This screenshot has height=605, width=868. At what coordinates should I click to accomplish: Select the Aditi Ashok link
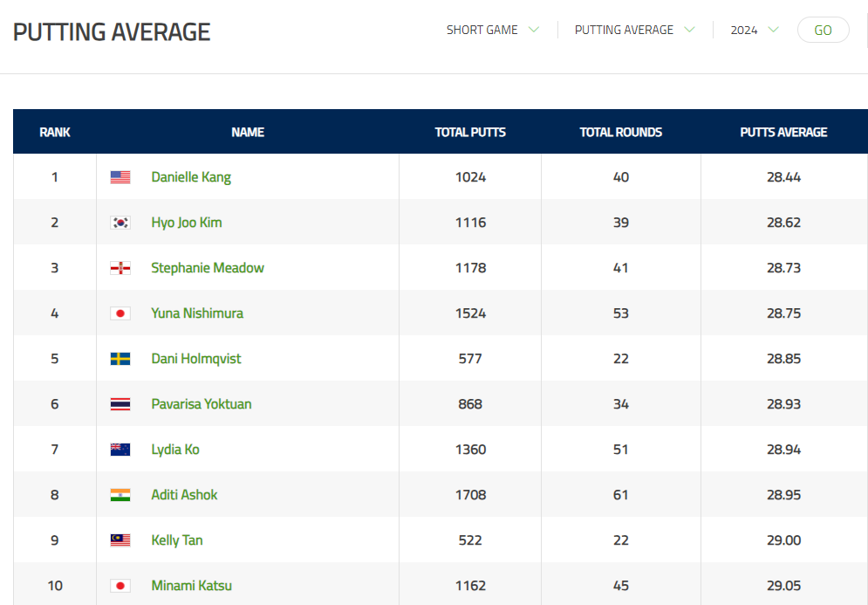point(184,495)
